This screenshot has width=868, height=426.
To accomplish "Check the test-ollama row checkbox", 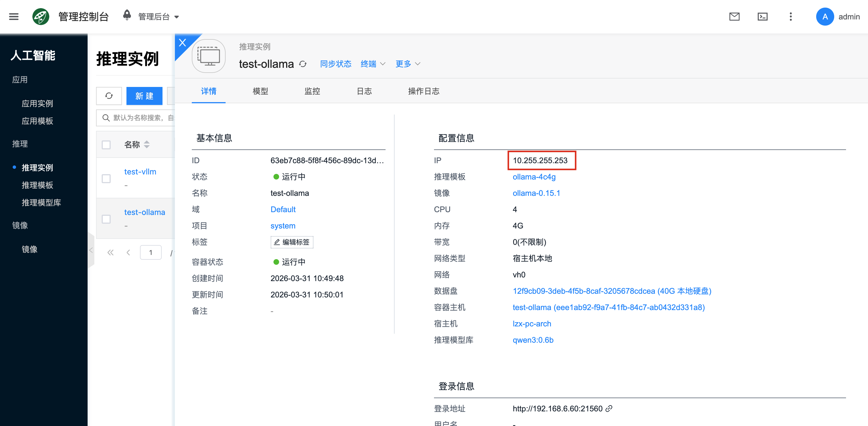I will coord(106,219).
